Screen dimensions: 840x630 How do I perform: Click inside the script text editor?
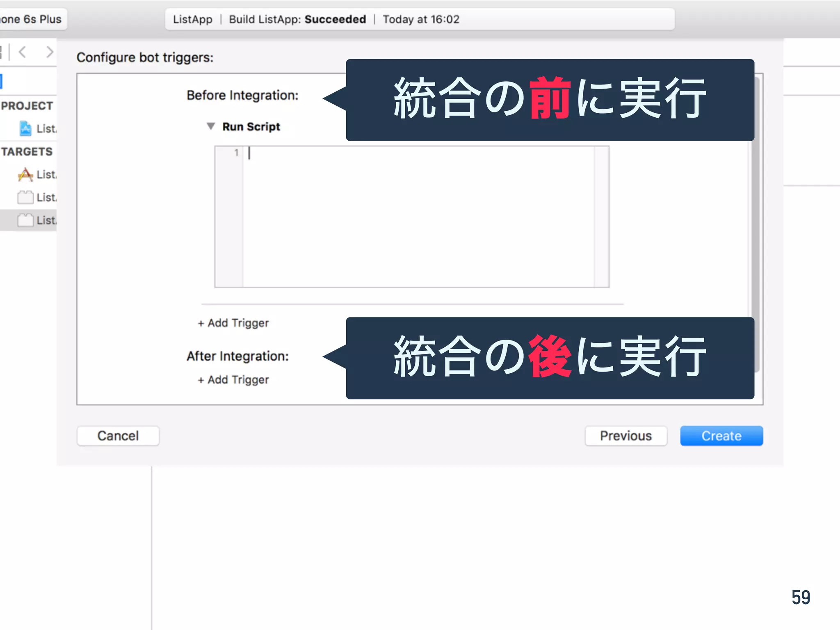(x=418, y=217)
